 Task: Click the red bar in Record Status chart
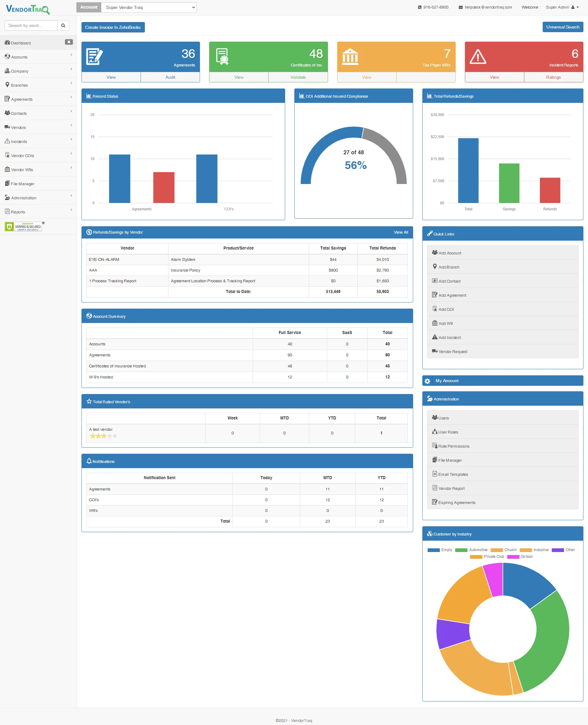pos(164,187)
